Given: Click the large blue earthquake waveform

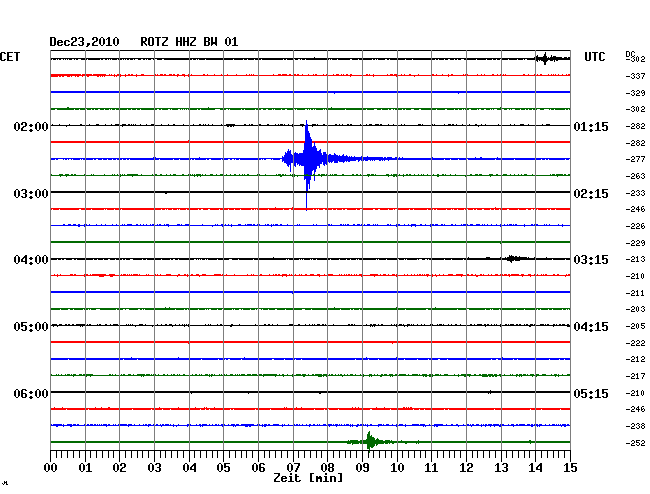Looking at the screenshot, I should coord(307,159).
